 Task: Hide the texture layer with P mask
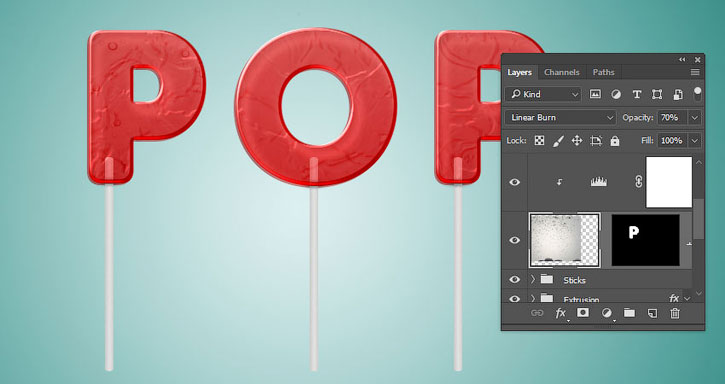(x=515, y=240)
